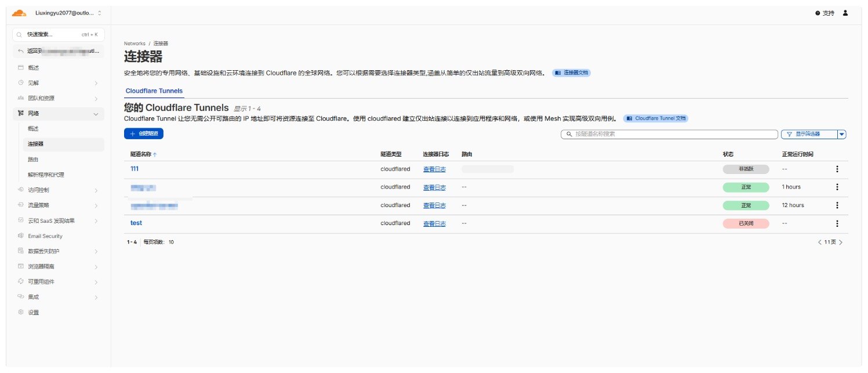This screenshot has height=373, width=868.
Task: Open the tunnel named 111
Action: (135, 169)
